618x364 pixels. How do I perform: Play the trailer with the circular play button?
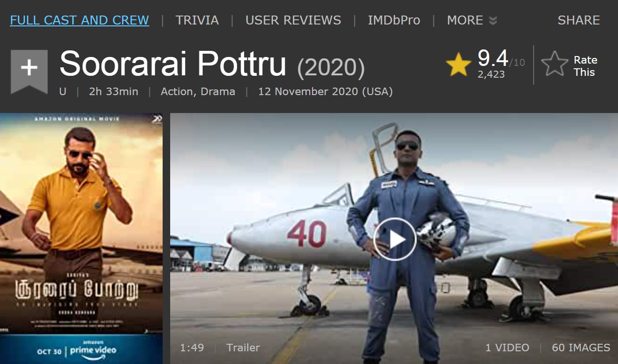[395, 239]
